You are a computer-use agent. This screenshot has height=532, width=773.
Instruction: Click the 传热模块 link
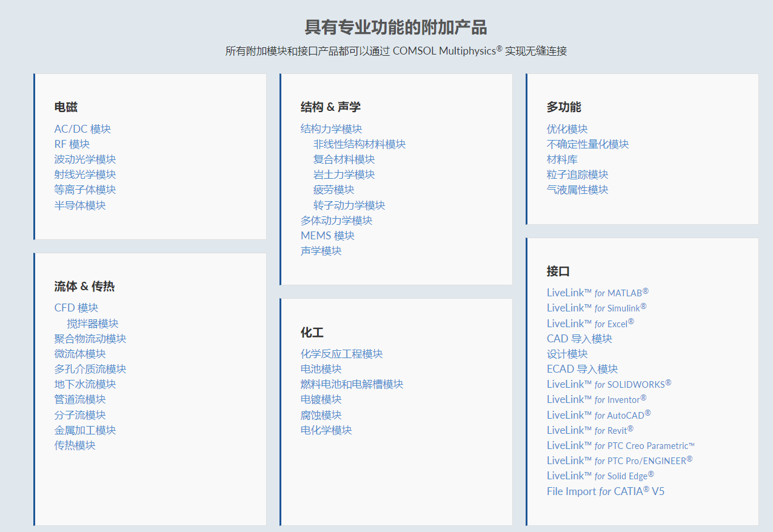pos(75,445)
